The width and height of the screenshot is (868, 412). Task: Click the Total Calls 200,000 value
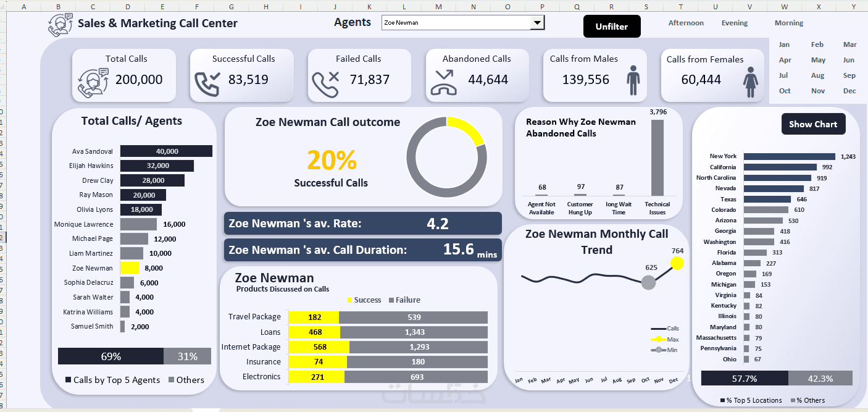coord(139,80)
